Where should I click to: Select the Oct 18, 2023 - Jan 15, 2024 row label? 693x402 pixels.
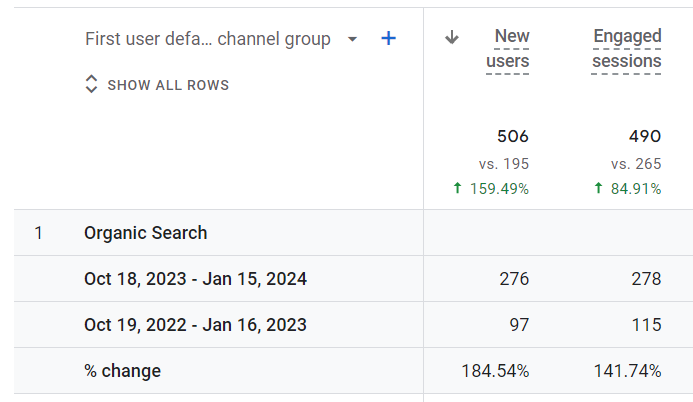tap(195, 279)
